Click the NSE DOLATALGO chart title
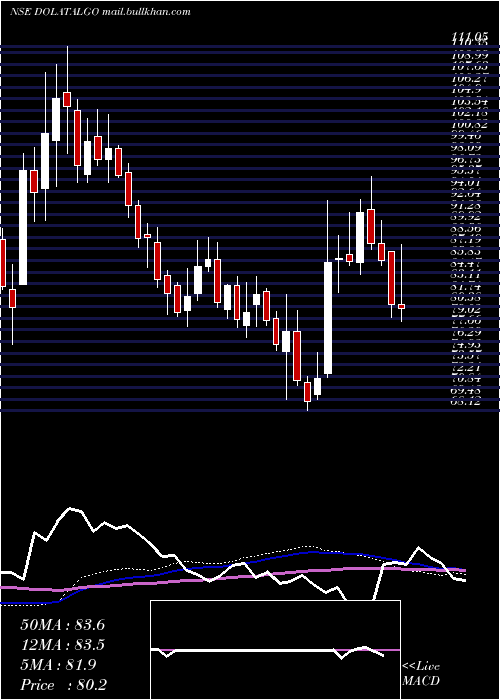This screenshot has width=500, height=700. [54, 12]
